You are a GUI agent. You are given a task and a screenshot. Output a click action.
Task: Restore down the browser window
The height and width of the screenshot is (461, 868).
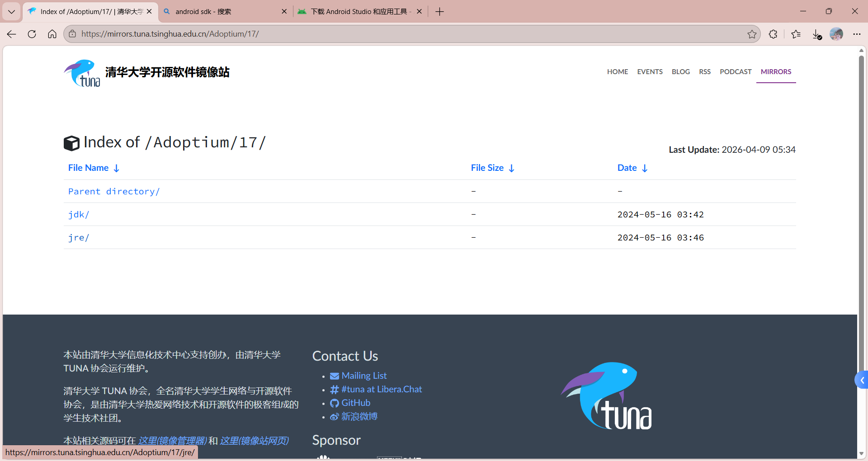click(829, 11)
